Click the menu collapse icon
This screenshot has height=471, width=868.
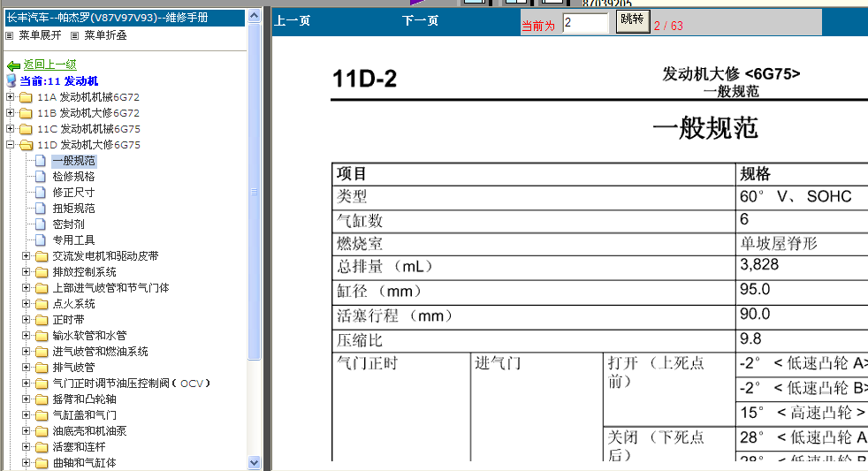click(75, 36)
